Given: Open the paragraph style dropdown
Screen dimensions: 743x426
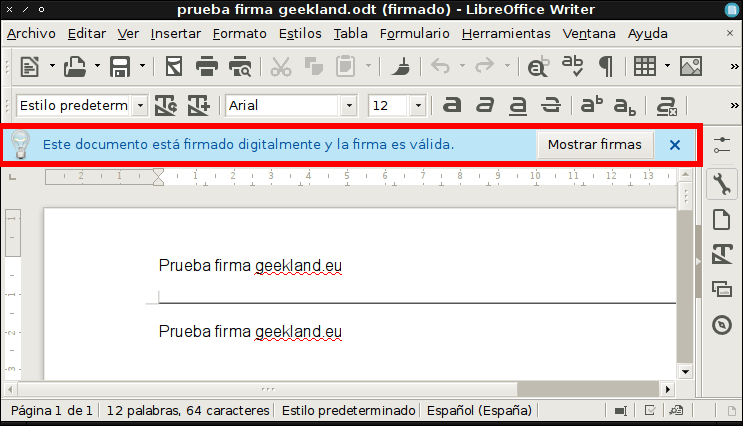Looking at the screenshot, I should (x=140, y=105).
